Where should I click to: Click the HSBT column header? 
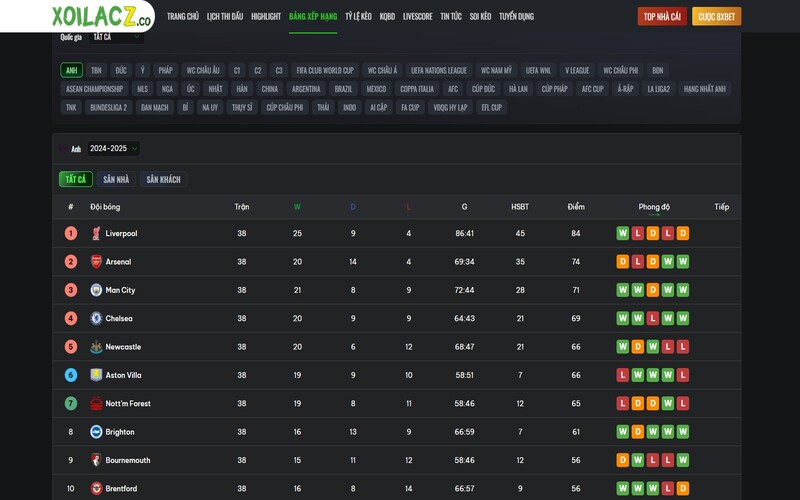coord(520,207)
